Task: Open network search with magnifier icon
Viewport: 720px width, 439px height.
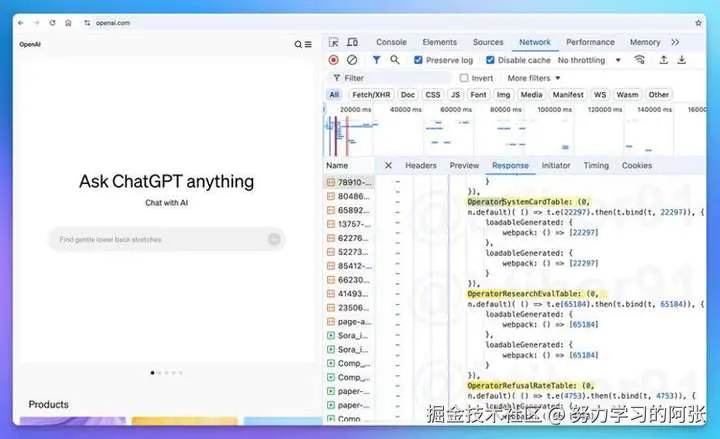Action: tap(394, 60)
